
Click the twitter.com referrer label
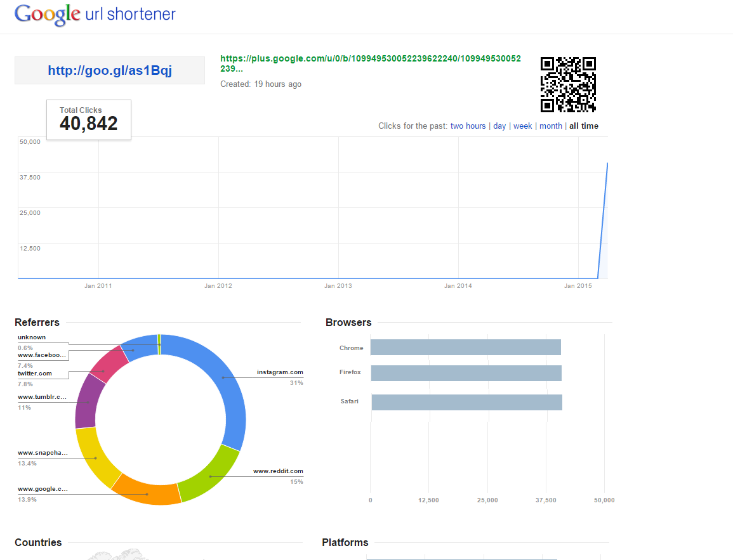click(35, 374)
